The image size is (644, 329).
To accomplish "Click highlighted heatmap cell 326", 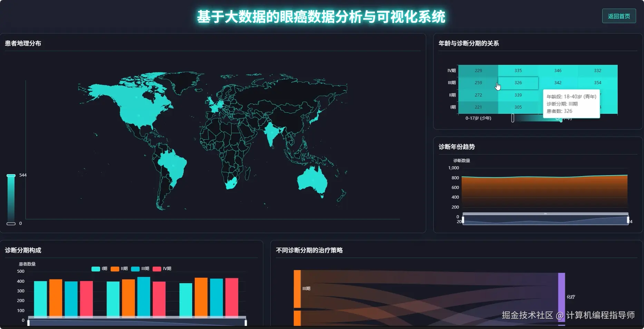I will 518,83.
